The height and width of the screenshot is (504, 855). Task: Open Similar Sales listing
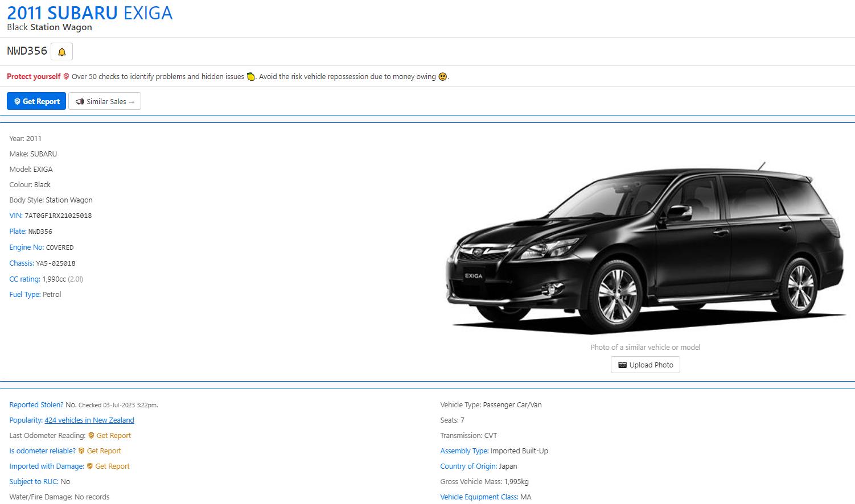tap(105, 101)
